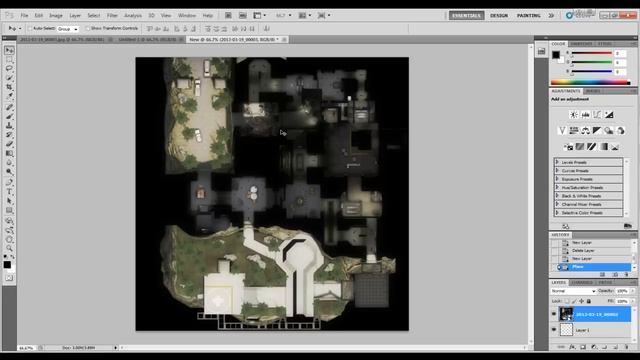Viewport: 640px width, 360px height.
Task: Toggle lock position
Action: click(582, 301)
